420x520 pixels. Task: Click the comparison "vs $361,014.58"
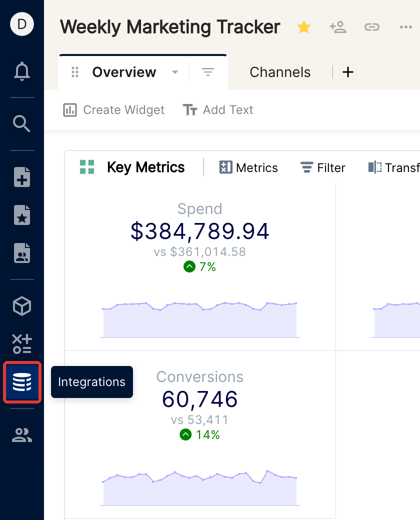tap(199, 251)
